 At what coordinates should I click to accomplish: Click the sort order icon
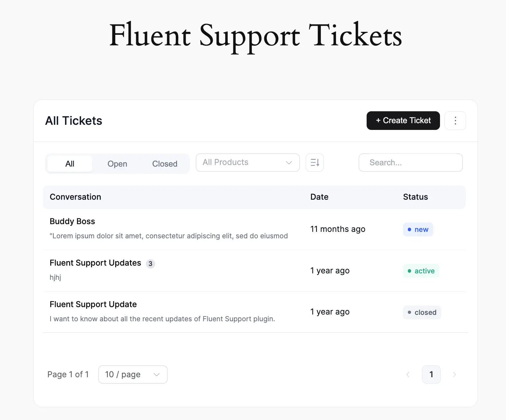click(x=314, y=162)
